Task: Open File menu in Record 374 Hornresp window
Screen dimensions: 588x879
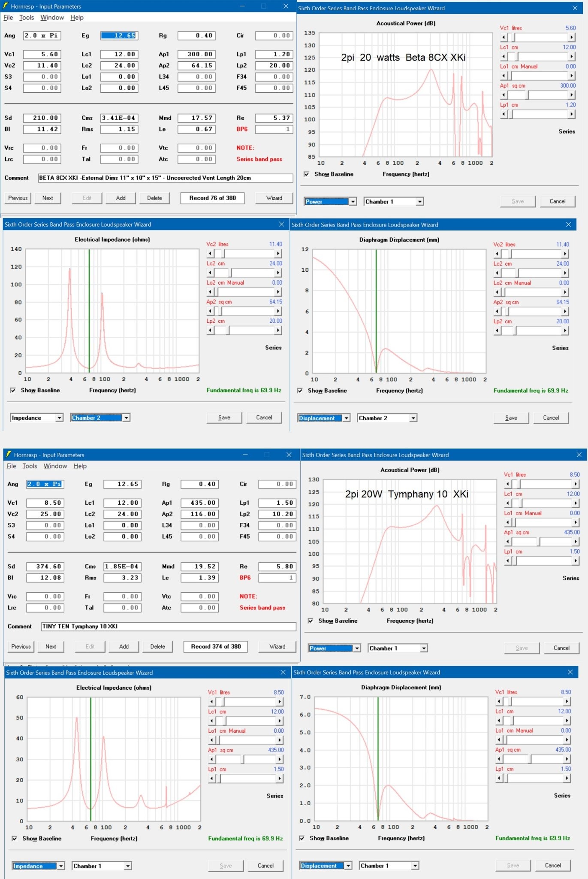Action: pyautogui.click(x=11, y=466)
